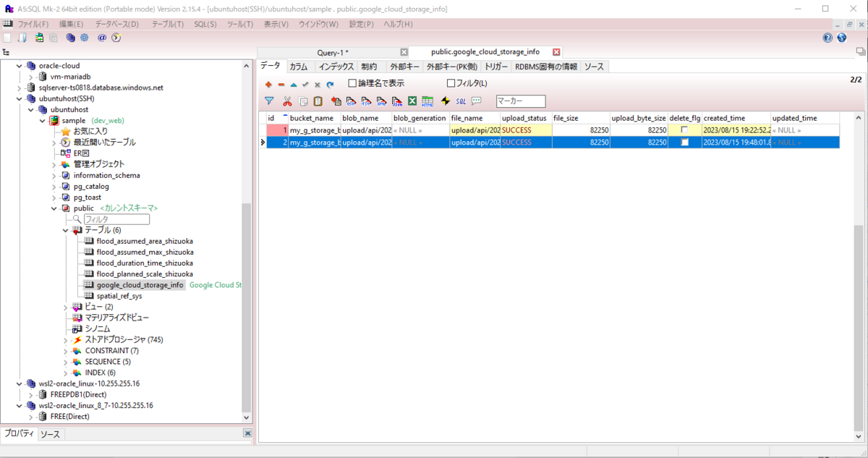Click the export to HTML icon
868x458 pixels.
(x=427, y=101)
